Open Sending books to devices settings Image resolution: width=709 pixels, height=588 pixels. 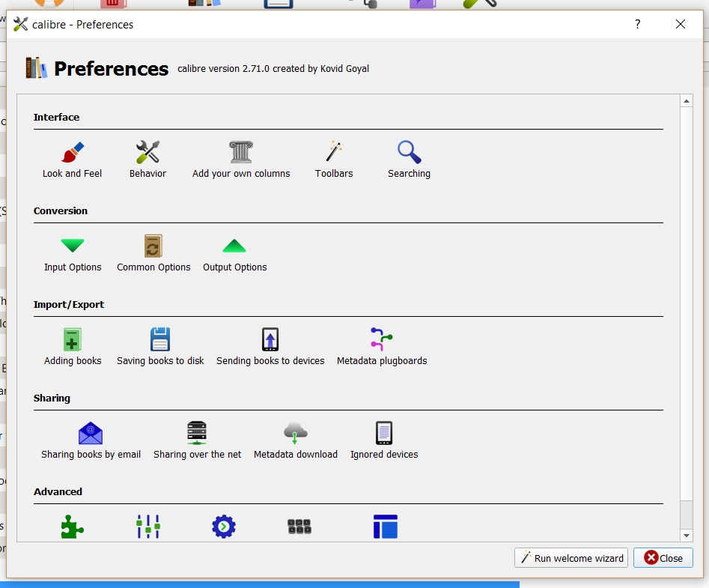[270, 347]
